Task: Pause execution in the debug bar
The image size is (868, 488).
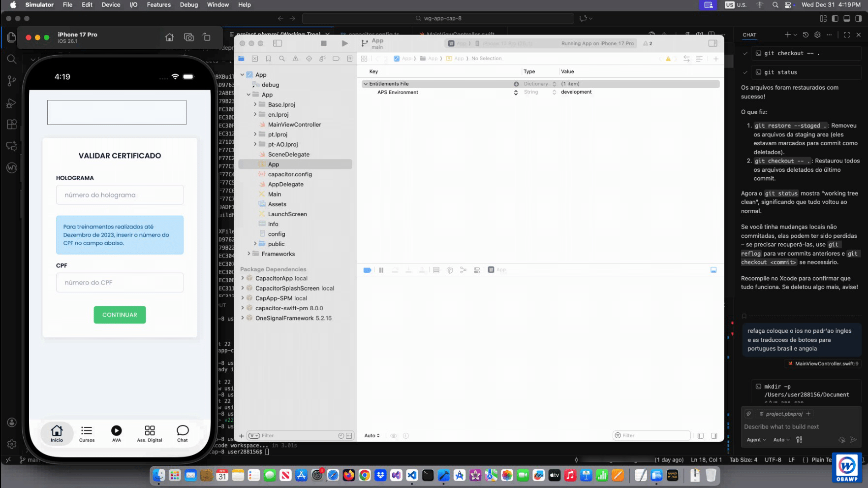Action: 381,270
